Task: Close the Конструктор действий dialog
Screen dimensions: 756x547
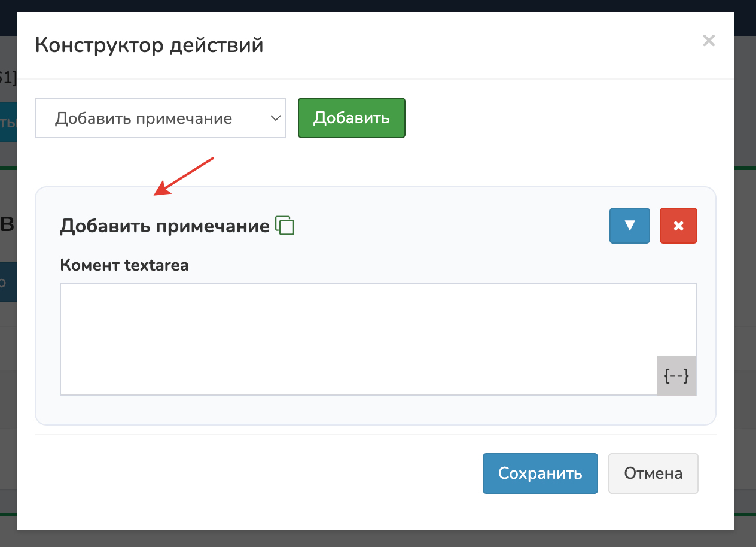Action: coord(708,41)
